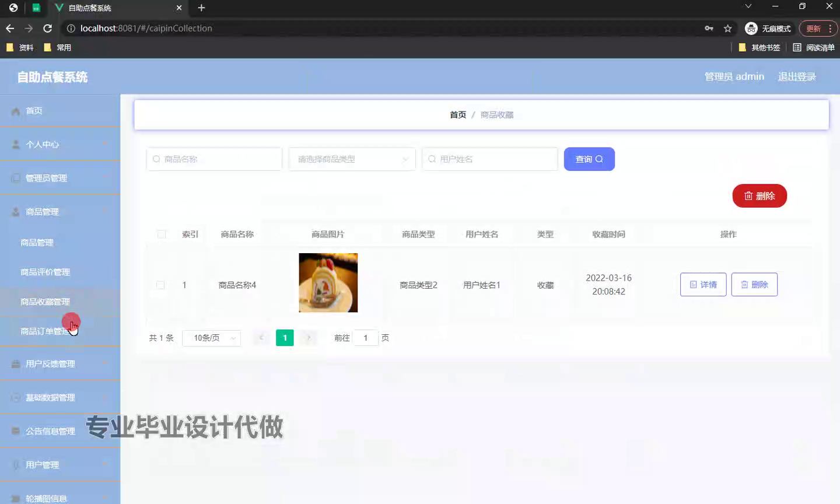Open the 常用 bookmarks folder
Screen dimensions: 840x504
point(58,47)
